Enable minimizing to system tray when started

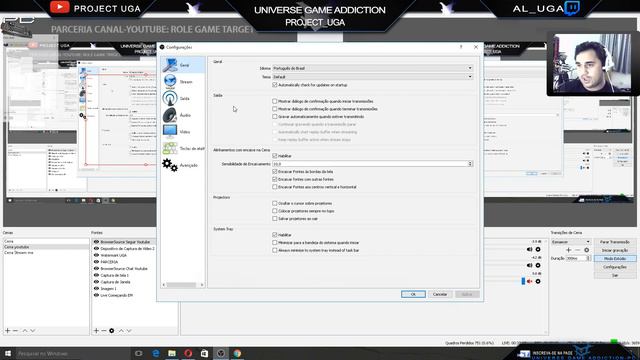point(275,242)
